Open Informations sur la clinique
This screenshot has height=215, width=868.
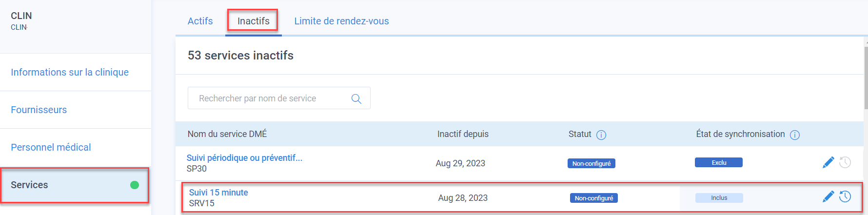(x=70, y=72)
